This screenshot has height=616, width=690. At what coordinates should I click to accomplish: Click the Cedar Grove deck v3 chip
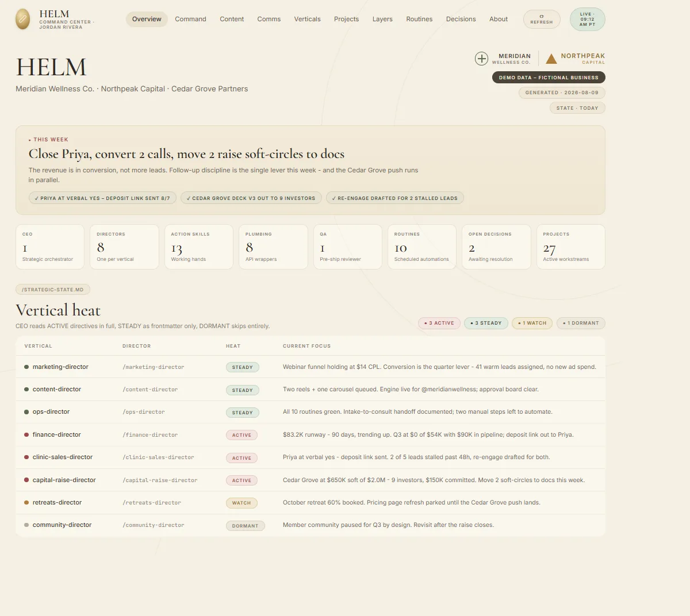click(251, 198)
